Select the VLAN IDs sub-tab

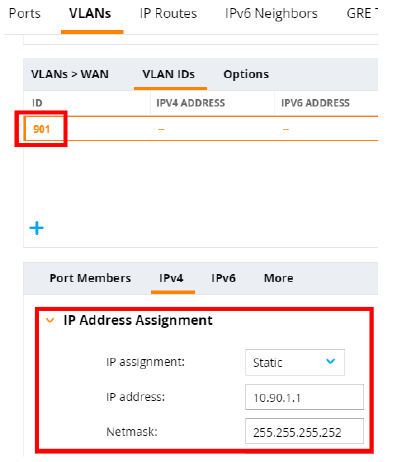[169, 74]
